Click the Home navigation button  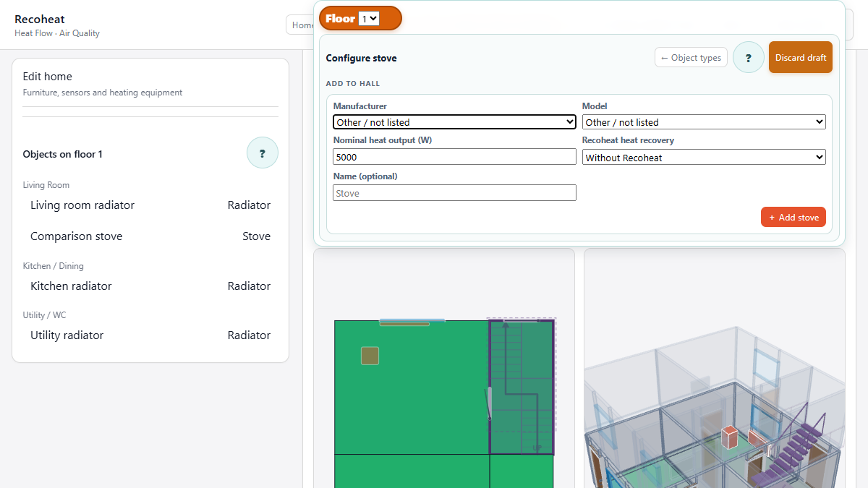pos(300,25)
